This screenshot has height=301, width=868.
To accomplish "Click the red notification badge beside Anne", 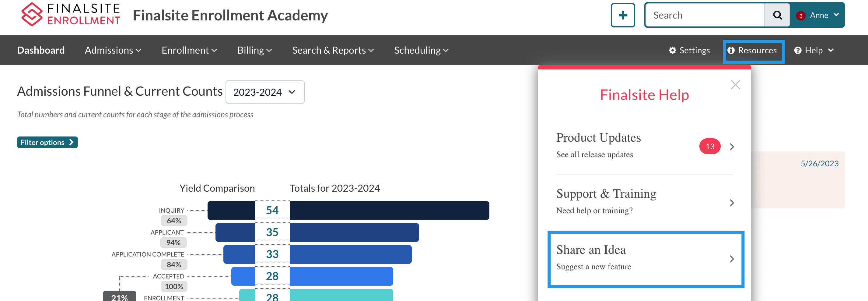I will coord(801,16).
